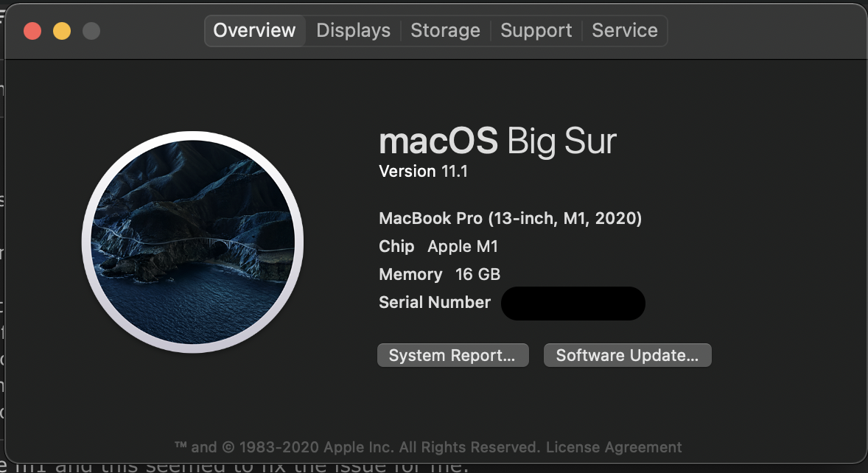Open System Report
This screenshot has width=868, height=473.
tap(453, 355)
